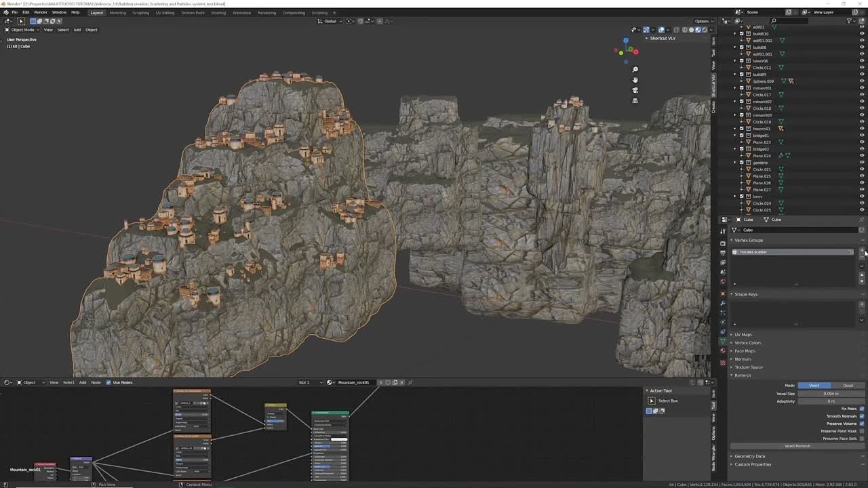Select houses scatter vertex group
This screenshot has height=488, width=868.
793,252
